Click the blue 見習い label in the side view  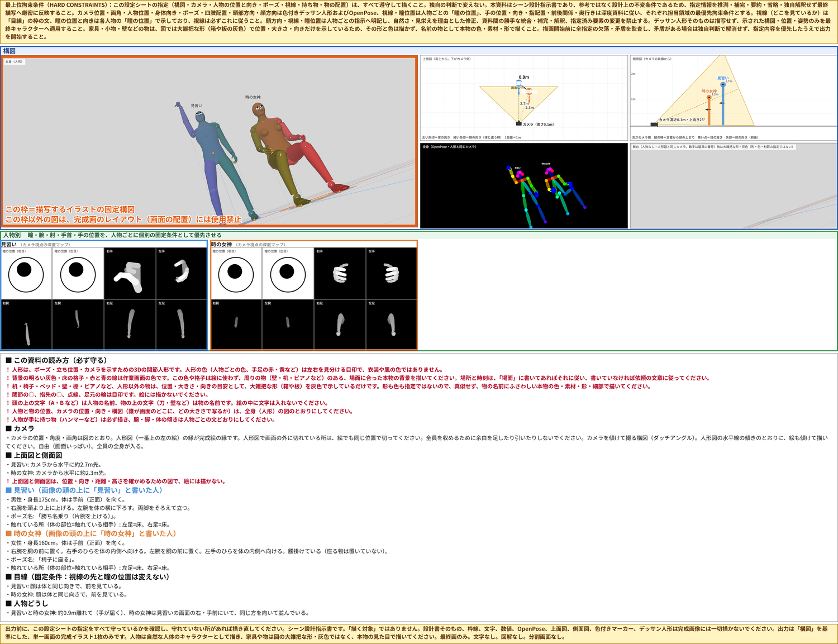pyautogui.click(x=722, y=78)
